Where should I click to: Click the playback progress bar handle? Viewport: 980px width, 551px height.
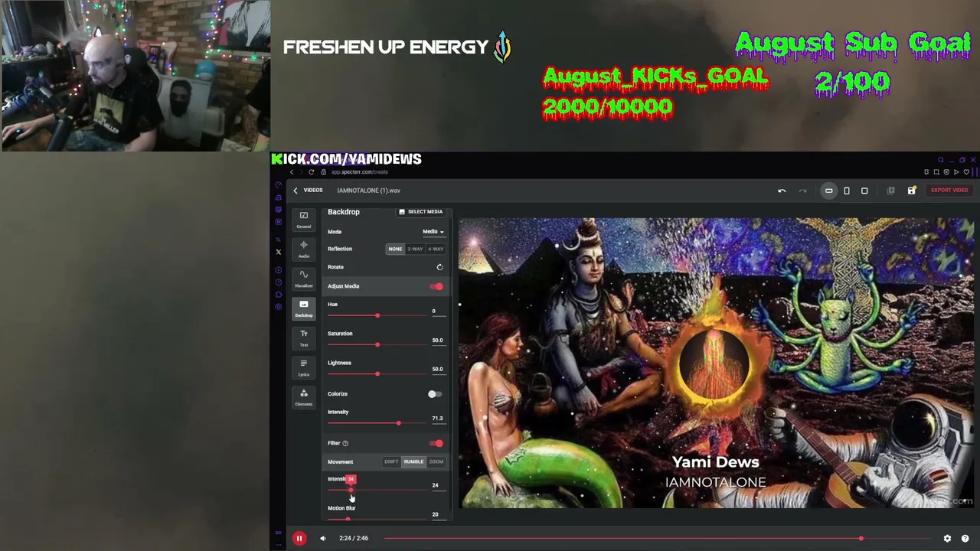[x=861, y=539]
